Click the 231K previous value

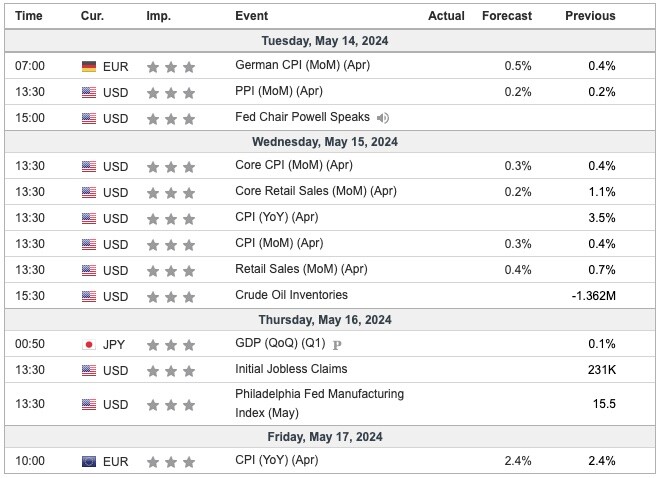coord(602,370)
